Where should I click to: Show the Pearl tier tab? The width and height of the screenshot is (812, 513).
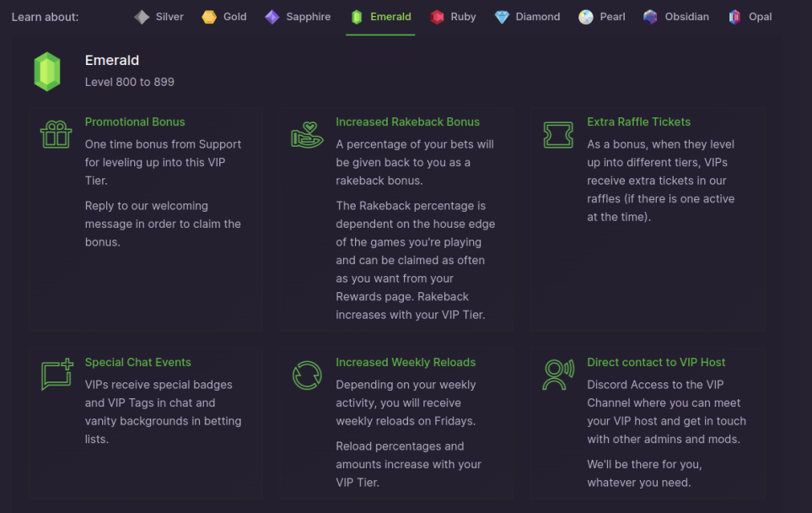point(602,17)
